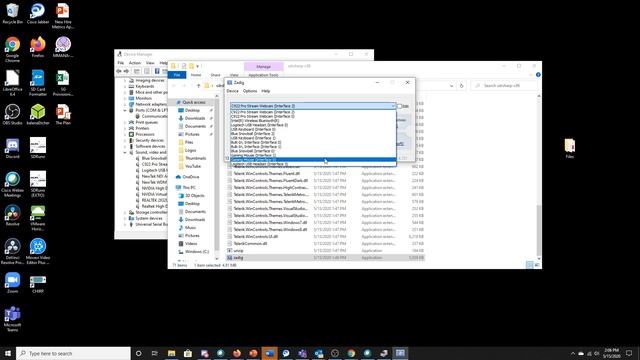This screenshot has height=360, width=640.
Task: Switch to the Share tab in File Explorer
Action: coord(215,75)
